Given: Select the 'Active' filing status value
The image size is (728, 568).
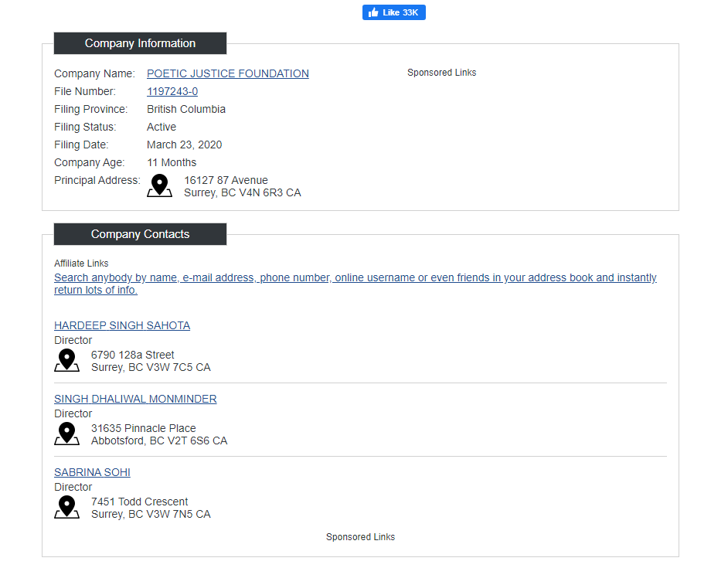Looking at the screenshot, I should [x=162, y=127].
